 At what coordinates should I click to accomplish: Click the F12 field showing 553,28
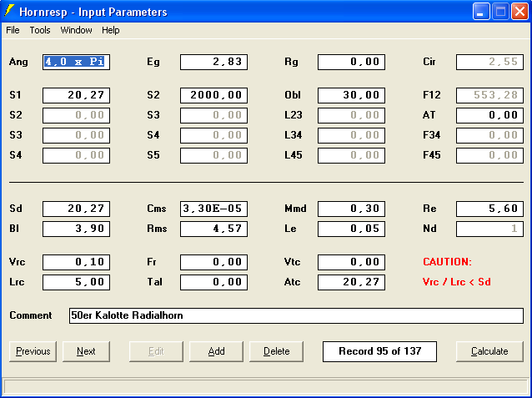(x=489, y=95)
